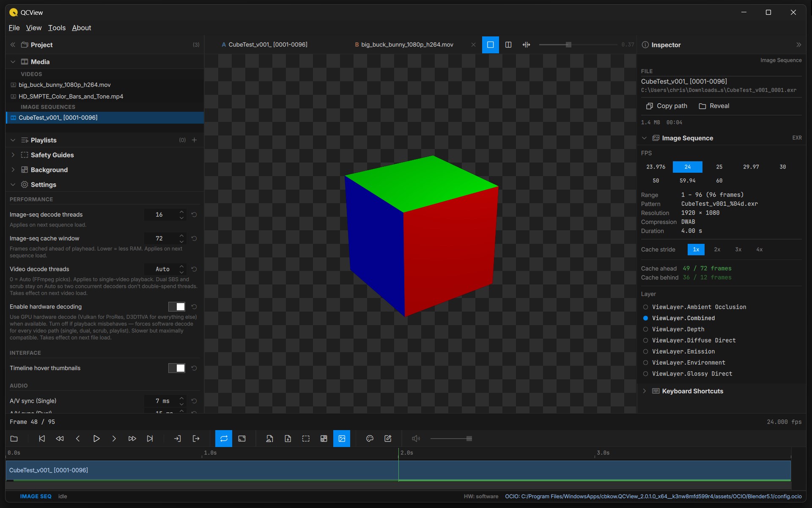Expand the Background section
This screenshot has width=812, height=508.
13,170
